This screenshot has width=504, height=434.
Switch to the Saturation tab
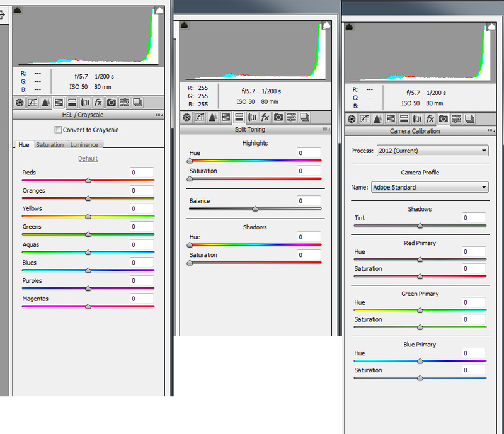point(50,145)
